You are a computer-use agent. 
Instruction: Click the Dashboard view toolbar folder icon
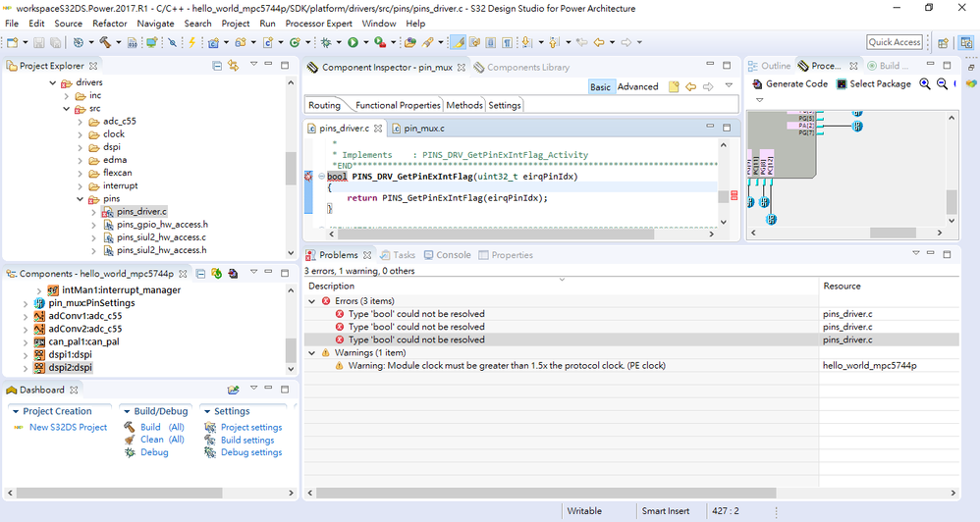[x=233, y=390]
